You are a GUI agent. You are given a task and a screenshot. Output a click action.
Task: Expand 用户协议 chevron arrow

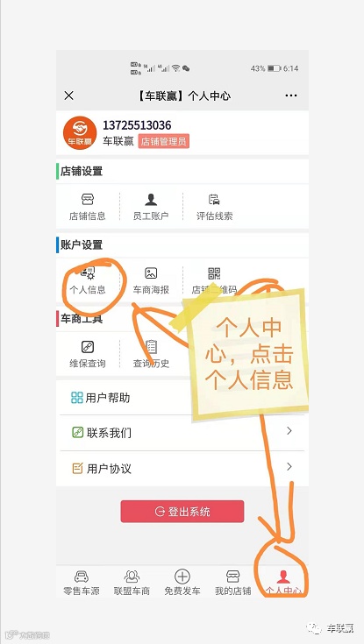(289, 466)
